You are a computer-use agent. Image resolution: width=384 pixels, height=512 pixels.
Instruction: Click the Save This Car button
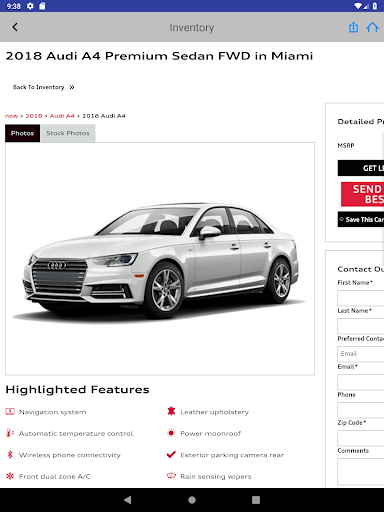click(x=361, y=219)
